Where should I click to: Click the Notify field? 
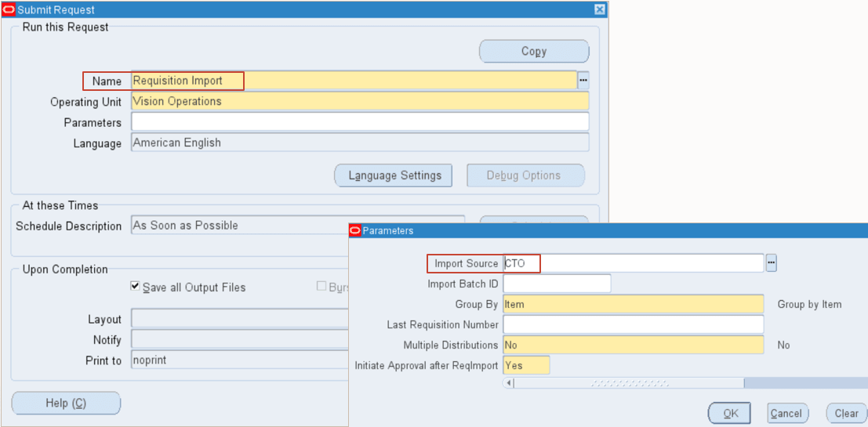pyautogui.click(x=240, y=339)
